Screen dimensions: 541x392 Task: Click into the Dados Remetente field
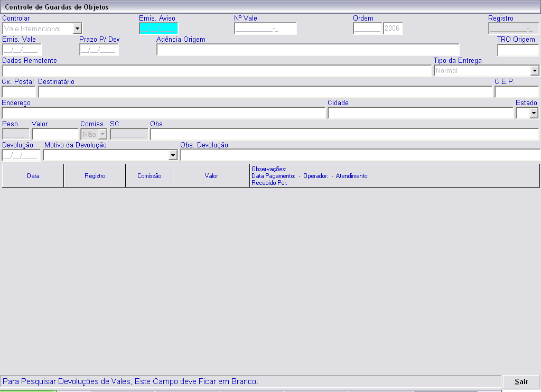[217, 71]
